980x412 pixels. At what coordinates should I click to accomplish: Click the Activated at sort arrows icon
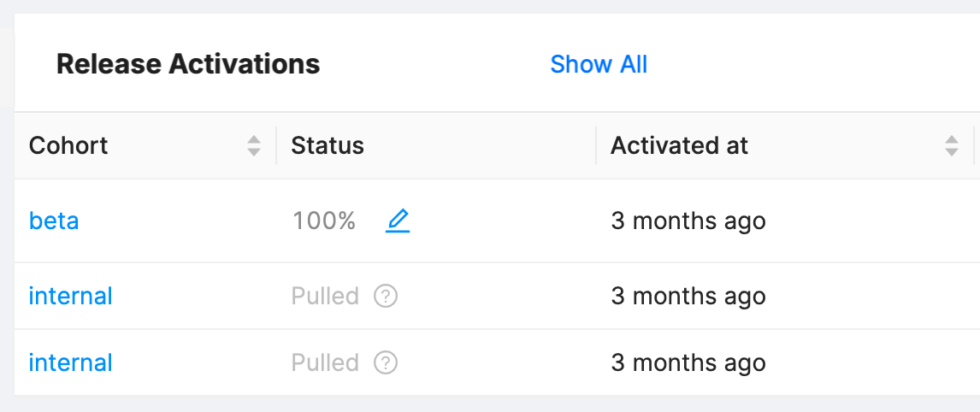pos(952,146)
